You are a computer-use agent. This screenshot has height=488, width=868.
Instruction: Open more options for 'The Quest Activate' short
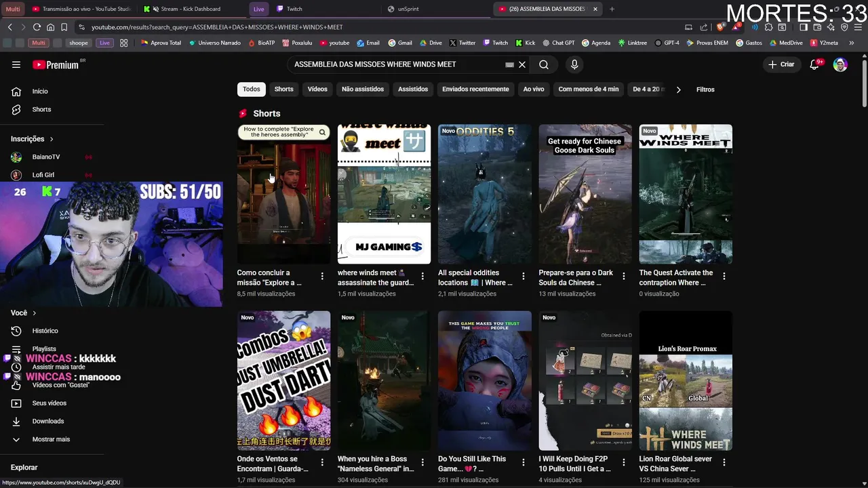point(724,276)
